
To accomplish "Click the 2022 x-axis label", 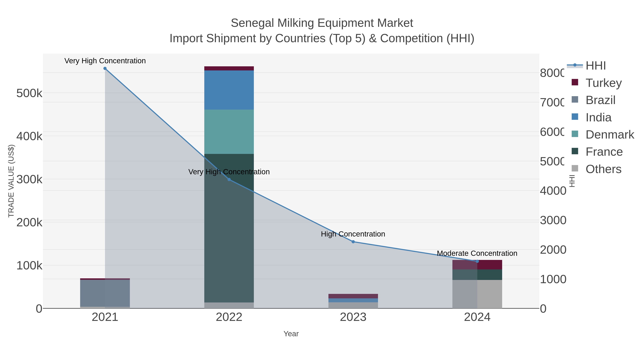I will pos(229,317).
